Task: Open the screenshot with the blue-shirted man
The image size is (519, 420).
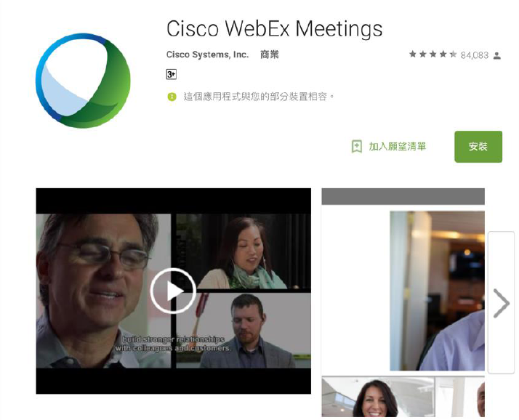Action: 437,291
